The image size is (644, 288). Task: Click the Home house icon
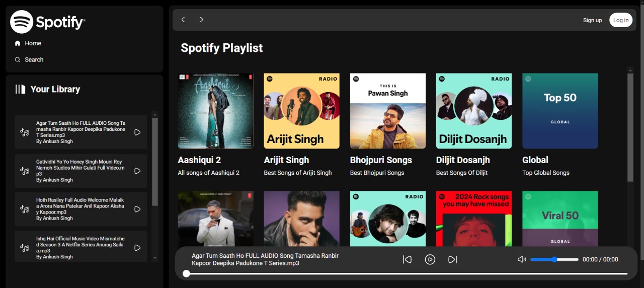click(18, 43)
